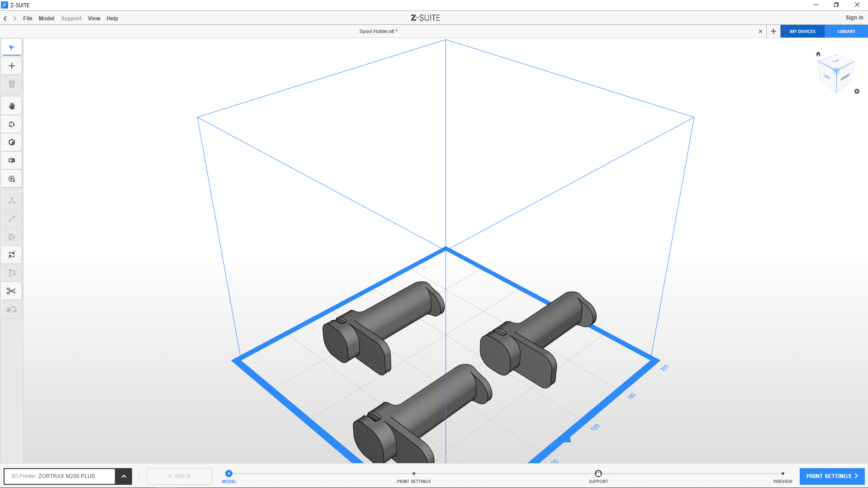Open the Model menu
Viewport: 868px width, 488px height.
[46, 19]
